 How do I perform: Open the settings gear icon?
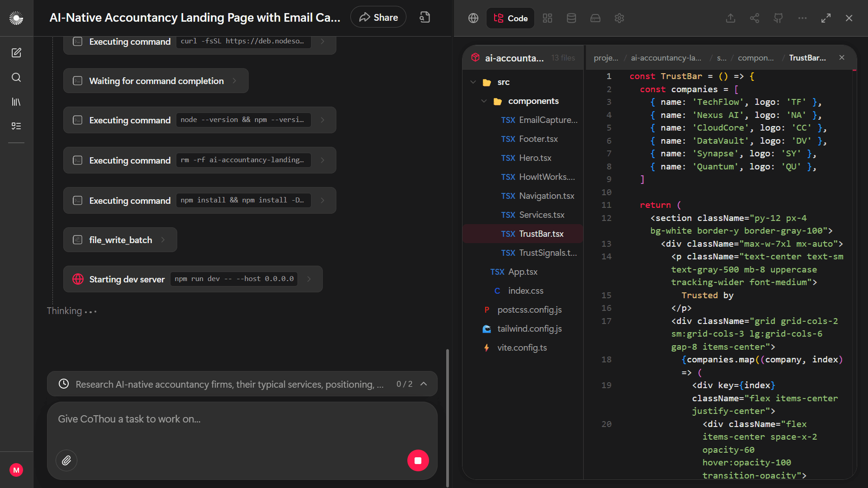click(619, 18)
